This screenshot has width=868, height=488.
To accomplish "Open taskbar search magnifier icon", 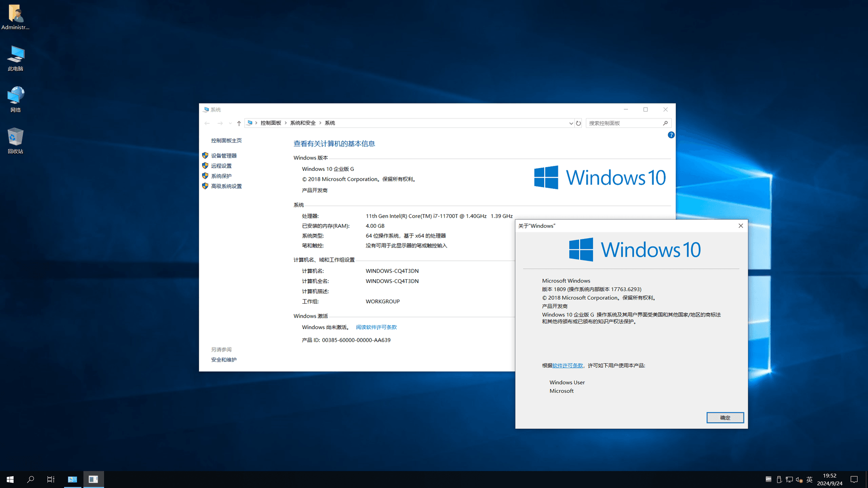I will point(30,479).
